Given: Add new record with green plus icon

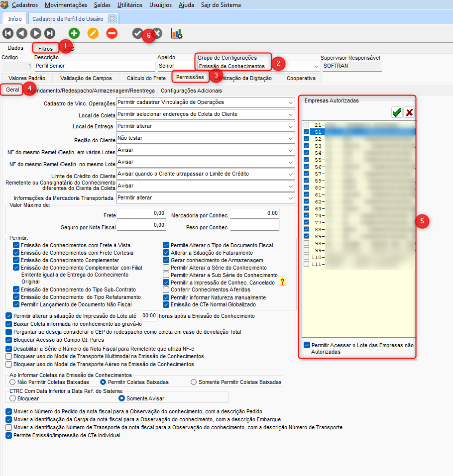Looking at the screenshot, I should click(x=74, y=33).
